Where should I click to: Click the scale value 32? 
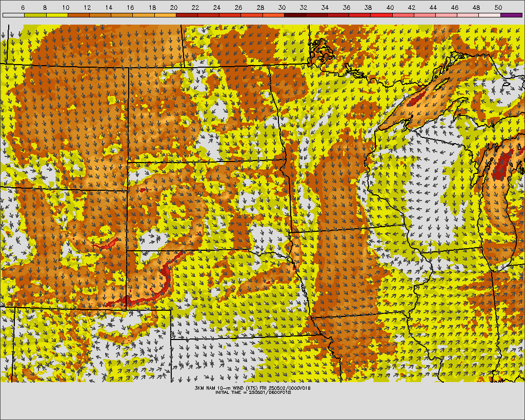(304, 7)
